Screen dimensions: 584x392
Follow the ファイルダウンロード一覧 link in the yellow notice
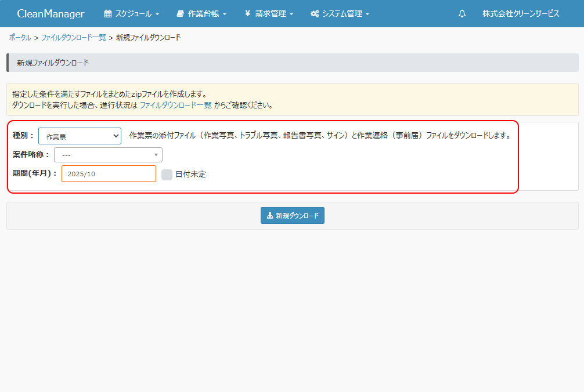[175, 106]
